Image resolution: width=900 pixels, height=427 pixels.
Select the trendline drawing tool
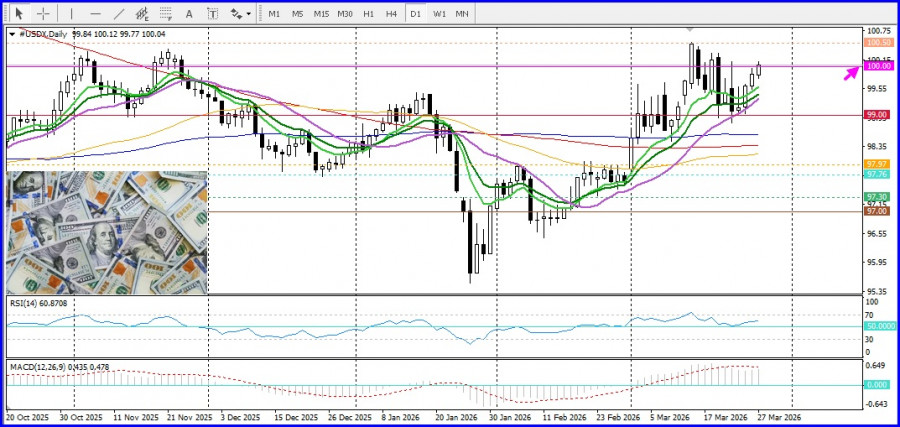tap(120, 14)
